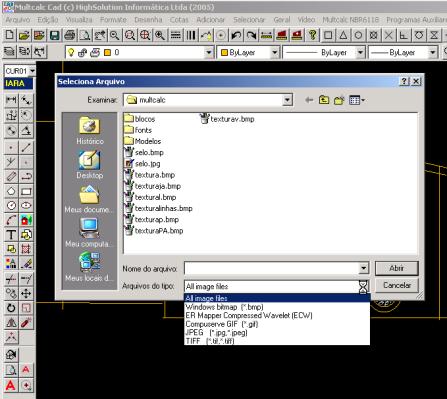This screenshot has height=399, width=447.
Task: Open the view menu icon dropdown in dialog
Action: pyautogui.click(x=357, y=100)
